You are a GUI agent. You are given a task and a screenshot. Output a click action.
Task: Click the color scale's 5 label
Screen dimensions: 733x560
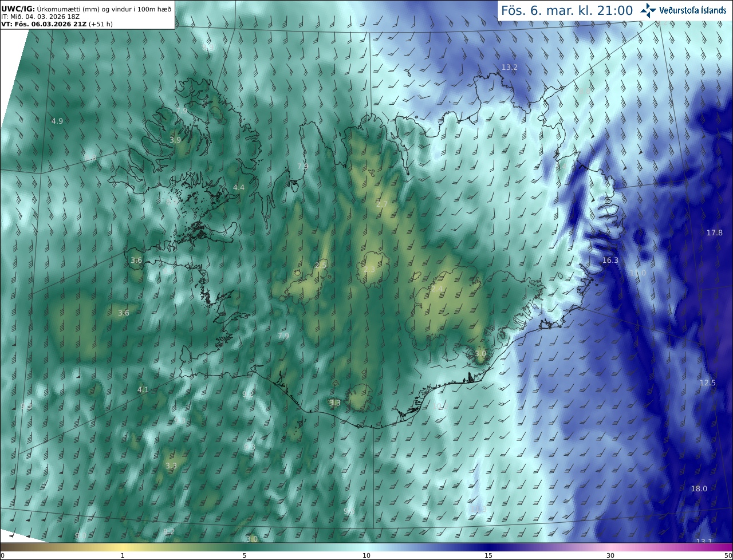(245, 555)
